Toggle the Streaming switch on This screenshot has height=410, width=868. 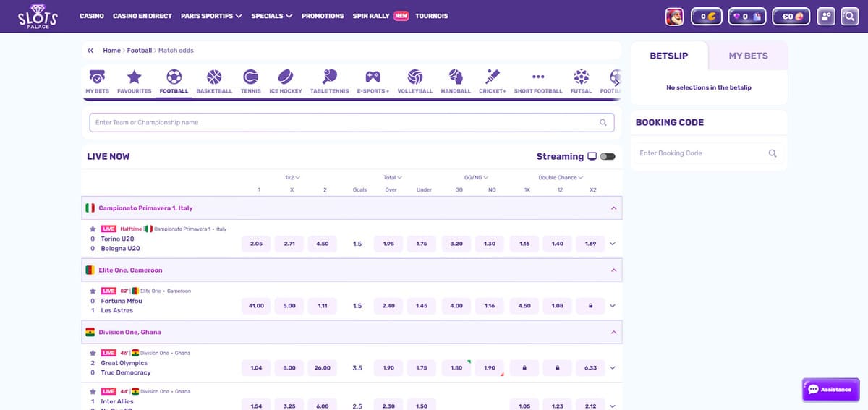pos(608,156)
